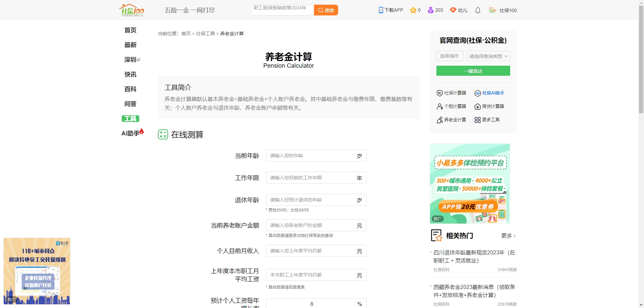Open the notifications bell icon
This screenshot has height=308, width=644.
478,10
